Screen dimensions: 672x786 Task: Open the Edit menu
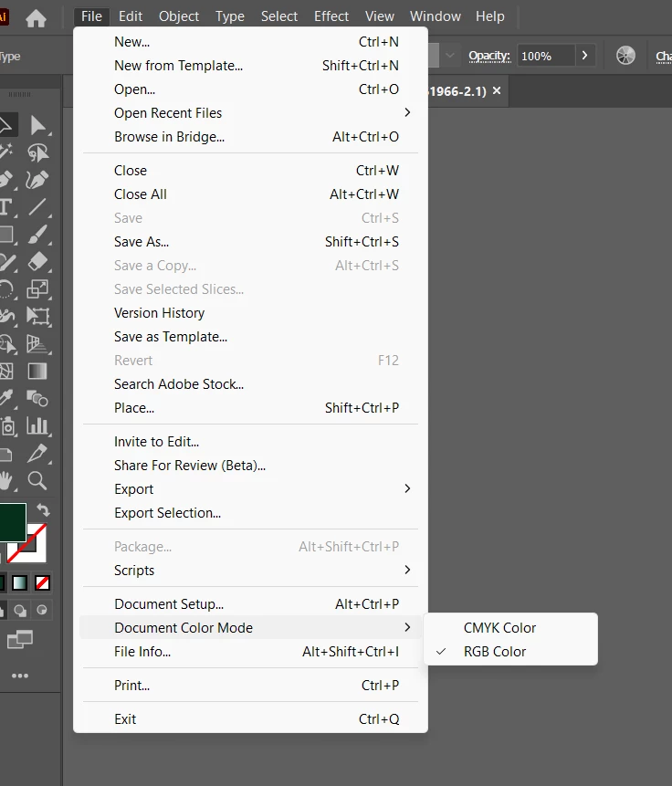point(131,16)
